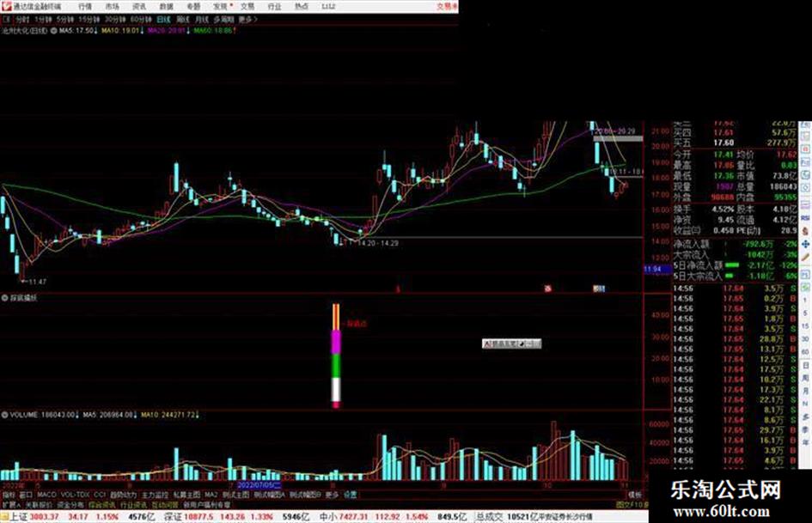
Task: Click the VOLUME panel circle icon
Action: tap(4, 415)
